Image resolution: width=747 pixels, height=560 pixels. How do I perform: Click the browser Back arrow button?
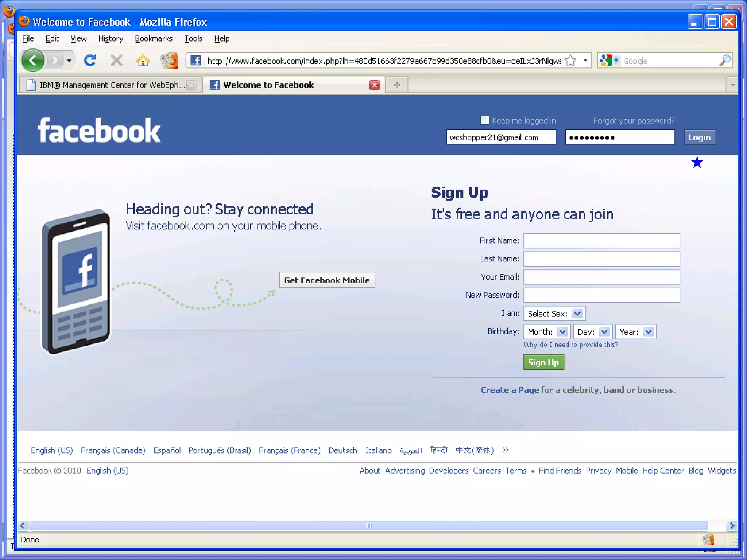[x=33, y=60]
